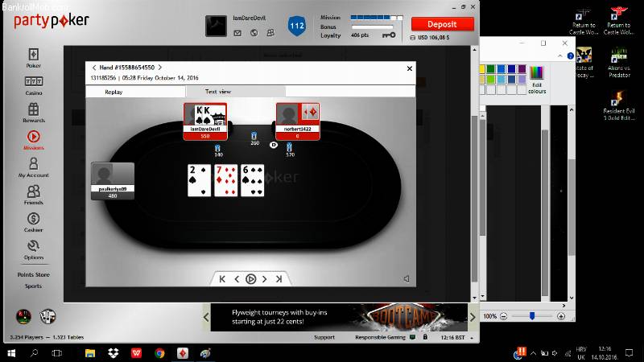Play the hand replay
The height and width of the screenshot is (362, 644).
(x=250, y=279)
